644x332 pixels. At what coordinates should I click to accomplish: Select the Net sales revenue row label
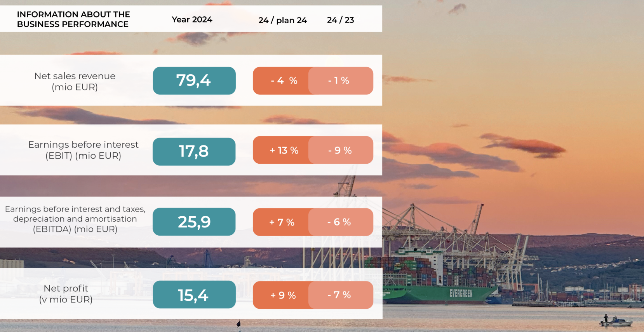pyautogui.click(x=75, y=81)
